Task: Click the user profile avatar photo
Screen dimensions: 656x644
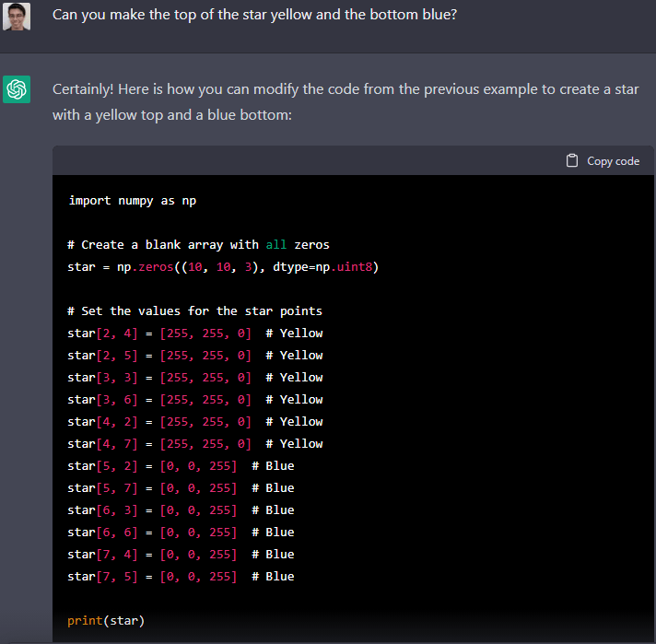Action: tap(17, 17)
